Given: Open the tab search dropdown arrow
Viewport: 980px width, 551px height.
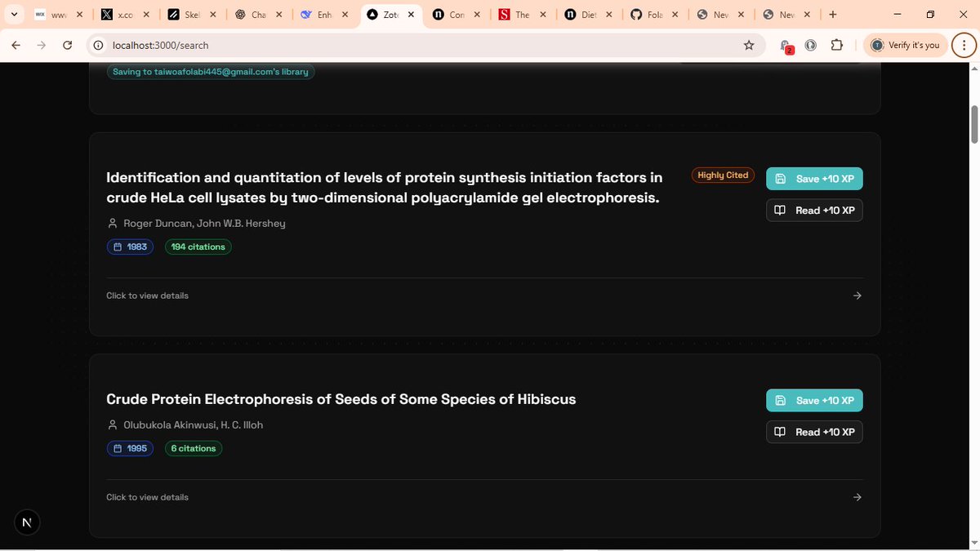Looking at the screenshot, I should point(14,15).
